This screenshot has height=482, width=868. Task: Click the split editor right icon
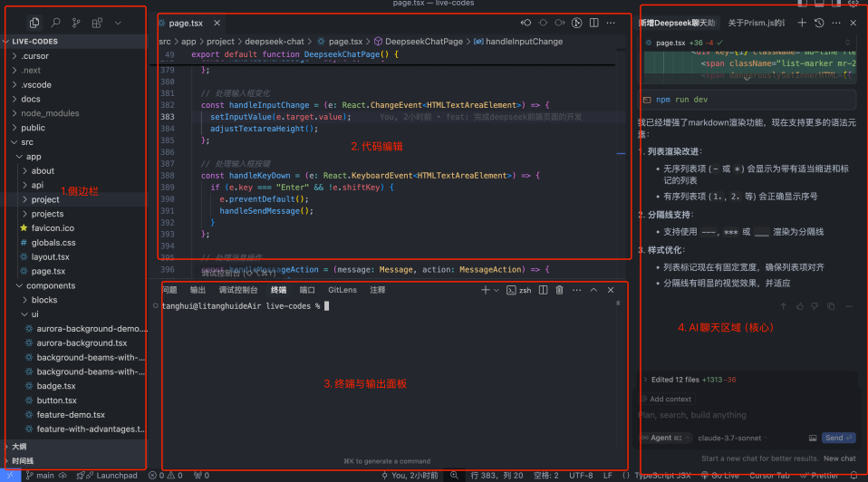[594, 23]
